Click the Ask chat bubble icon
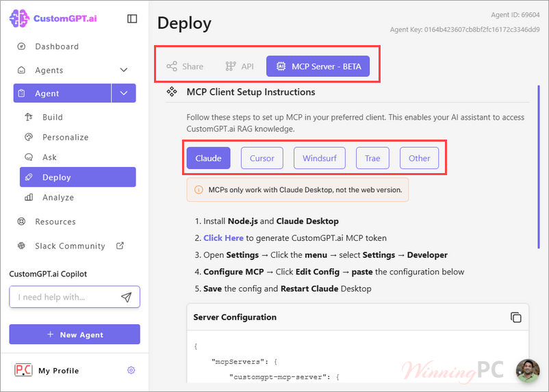The image size is (549, 392). click(29, 157)
